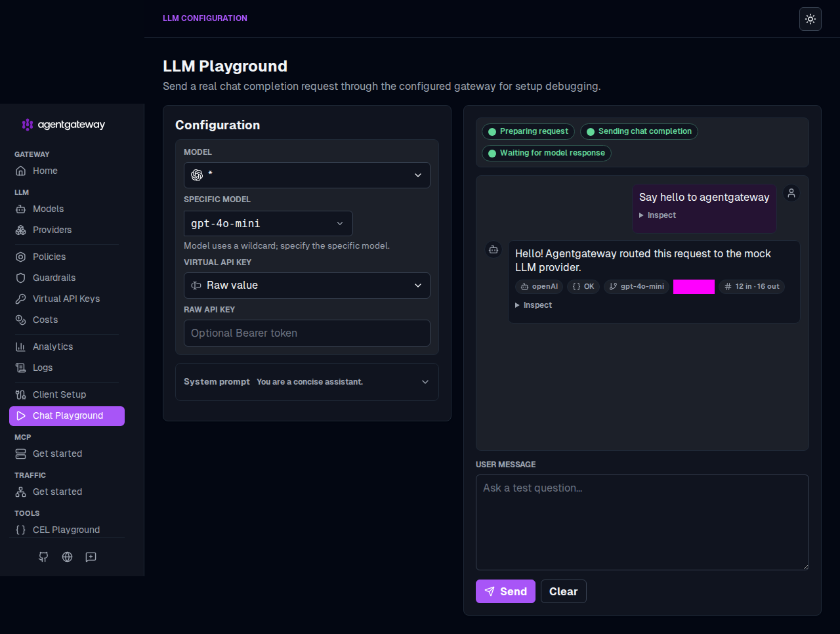The height and width of the screenshot is (634, 840).
Task: Click the Models robot icon
Action: (20, 209)
